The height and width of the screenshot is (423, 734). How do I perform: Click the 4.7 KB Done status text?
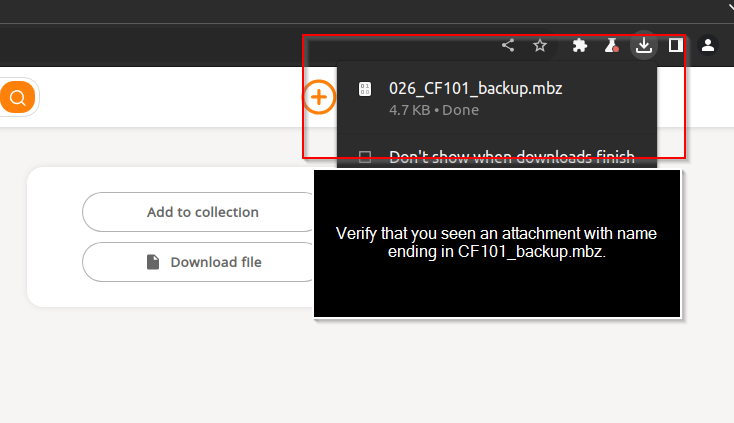[x=434, y=110]
